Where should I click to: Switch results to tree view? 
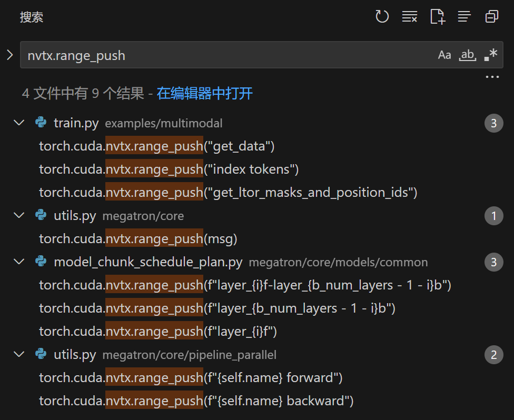point(464,17)
